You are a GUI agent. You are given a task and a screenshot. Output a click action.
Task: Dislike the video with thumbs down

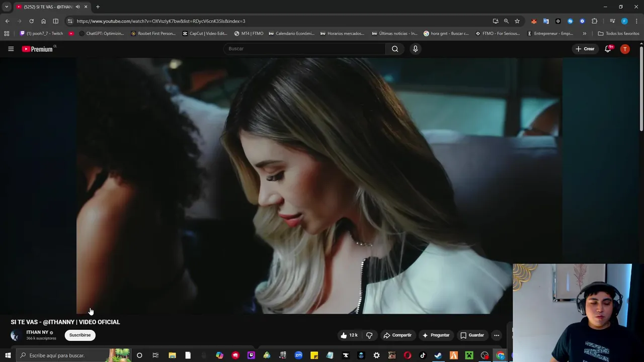pos(369,335)
